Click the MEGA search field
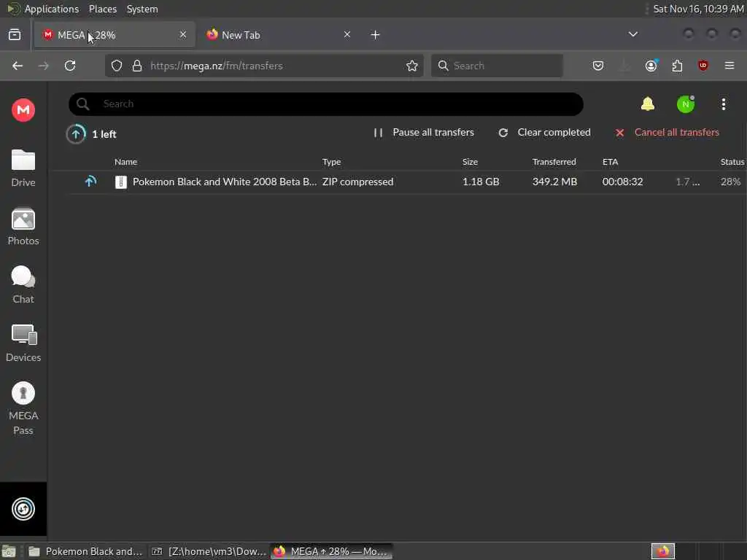This screenshot has width=747, height=560. pos(326,104)
